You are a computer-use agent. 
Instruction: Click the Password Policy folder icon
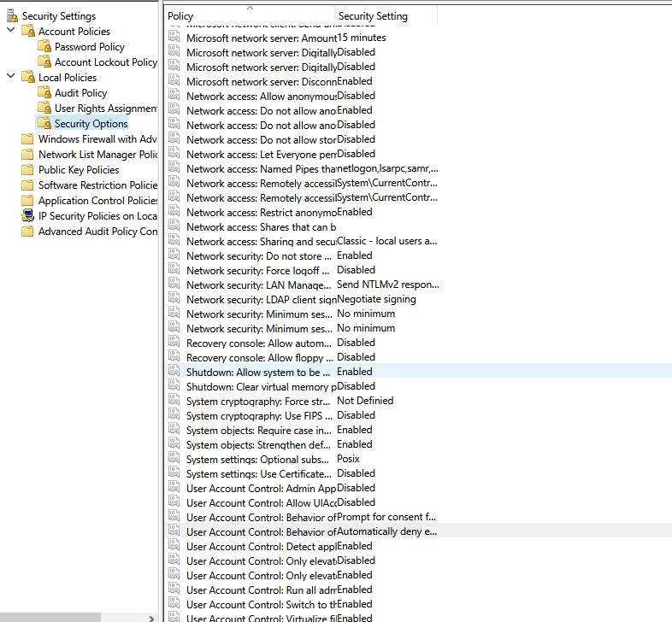tap(44, 47)
